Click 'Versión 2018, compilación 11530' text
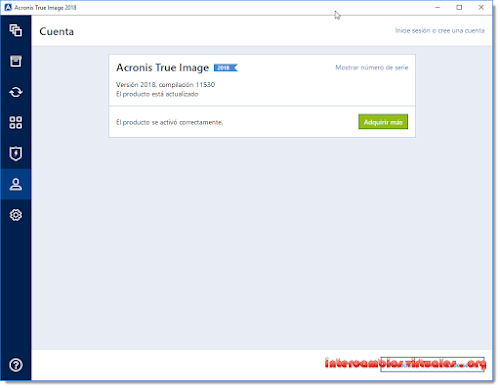The image size is (500, 388). tap(165, 84)
